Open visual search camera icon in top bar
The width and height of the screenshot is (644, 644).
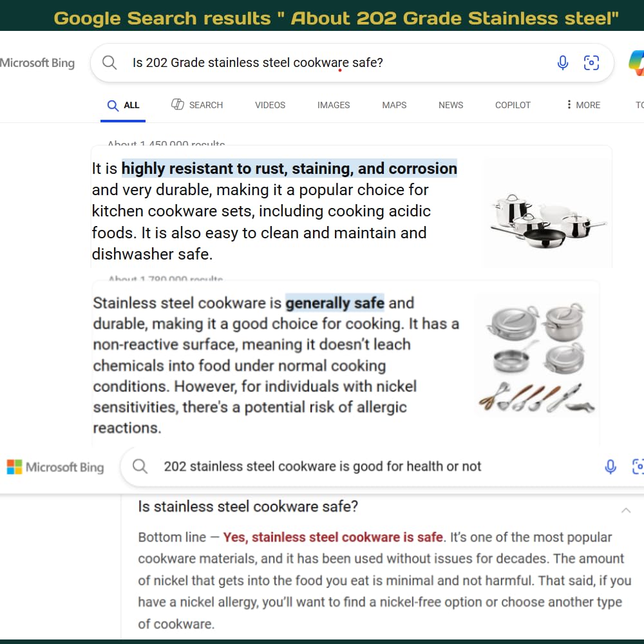coord(591,62)
